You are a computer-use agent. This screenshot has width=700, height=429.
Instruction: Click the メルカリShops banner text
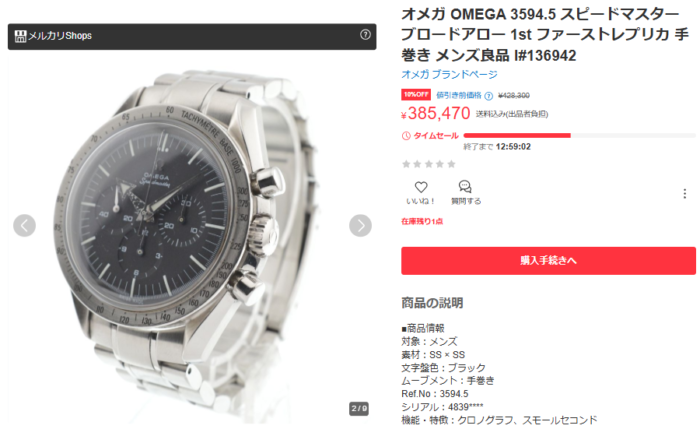60,36
